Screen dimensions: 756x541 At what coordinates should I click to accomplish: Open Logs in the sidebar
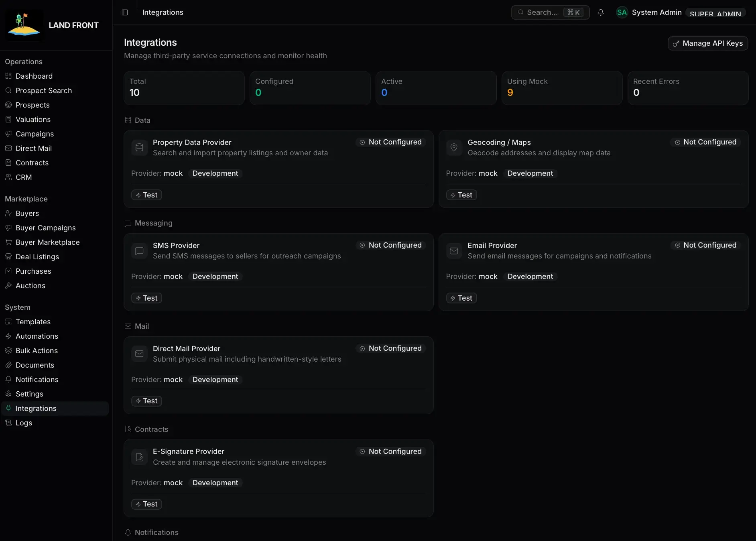pyautogui.click(x=55, y=423)
